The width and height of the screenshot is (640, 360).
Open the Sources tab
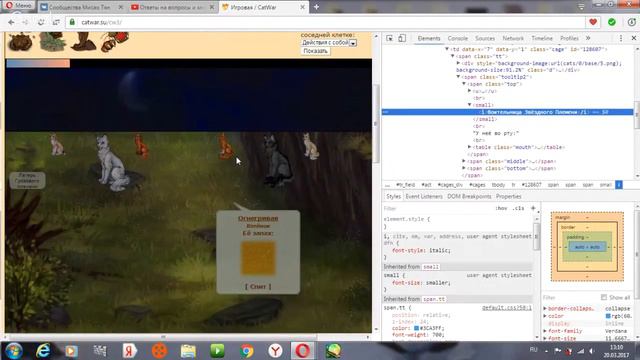tap(485, 38)
